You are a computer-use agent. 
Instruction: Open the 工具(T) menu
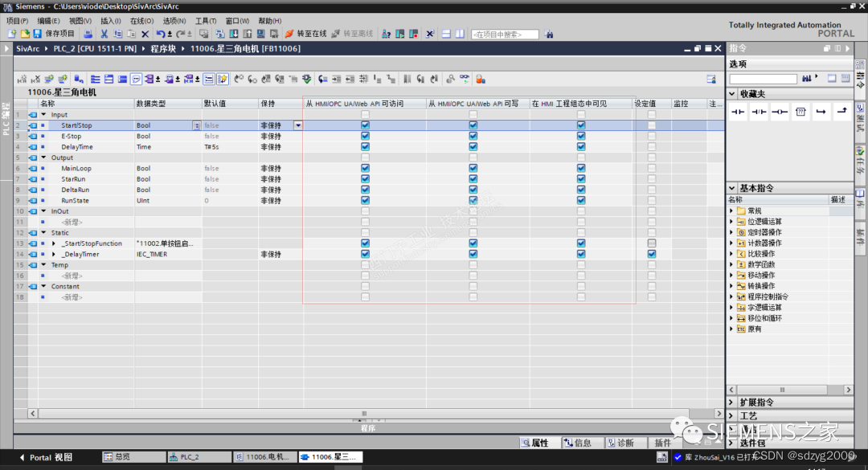206,21
